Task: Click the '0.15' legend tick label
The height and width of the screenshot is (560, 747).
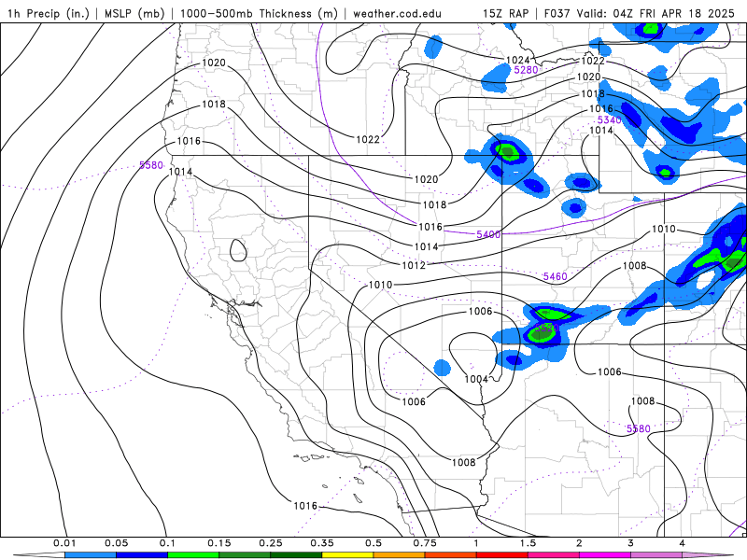Action: 219,543
